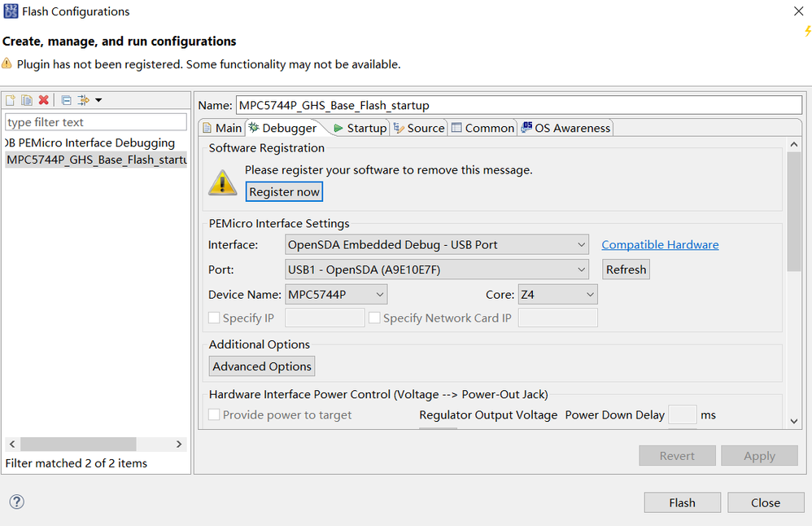Check Provide power to target
The image size is (812, 526).
215,415
